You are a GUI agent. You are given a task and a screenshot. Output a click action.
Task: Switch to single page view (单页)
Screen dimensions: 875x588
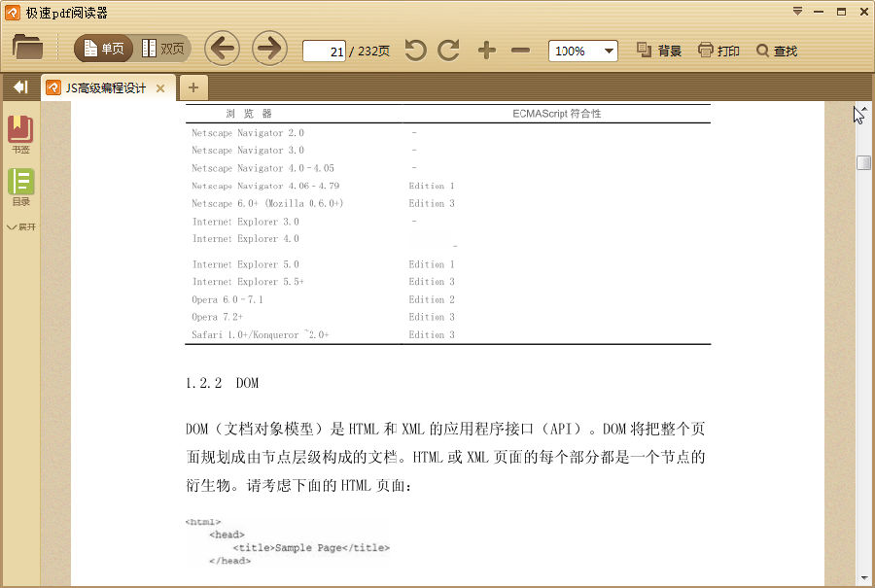pyautogui.click(x=104, y=49)
